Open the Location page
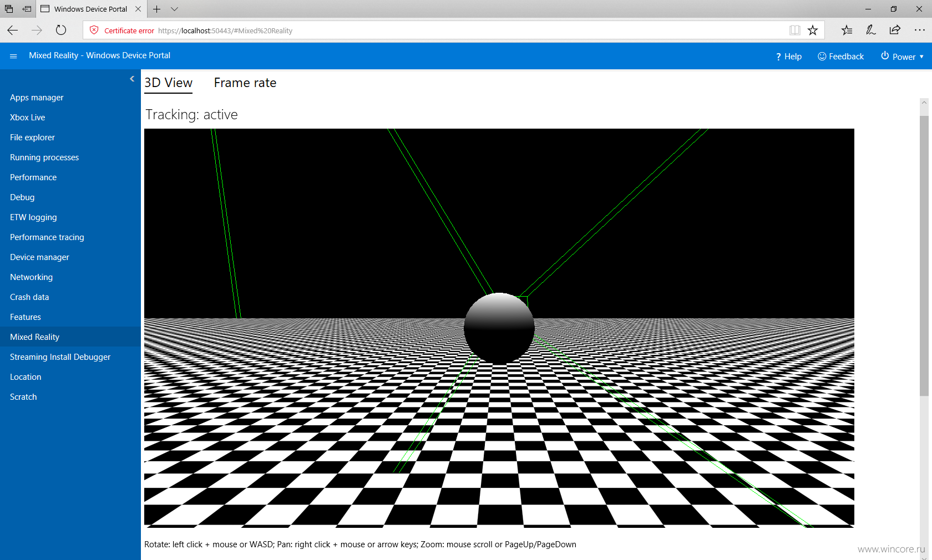Viewport: 932px width, 560px height. [26, 377]
